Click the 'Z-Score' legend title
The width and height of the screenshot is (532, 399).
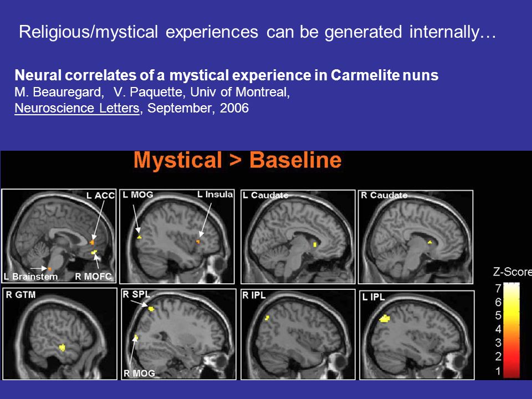point(512,272)
